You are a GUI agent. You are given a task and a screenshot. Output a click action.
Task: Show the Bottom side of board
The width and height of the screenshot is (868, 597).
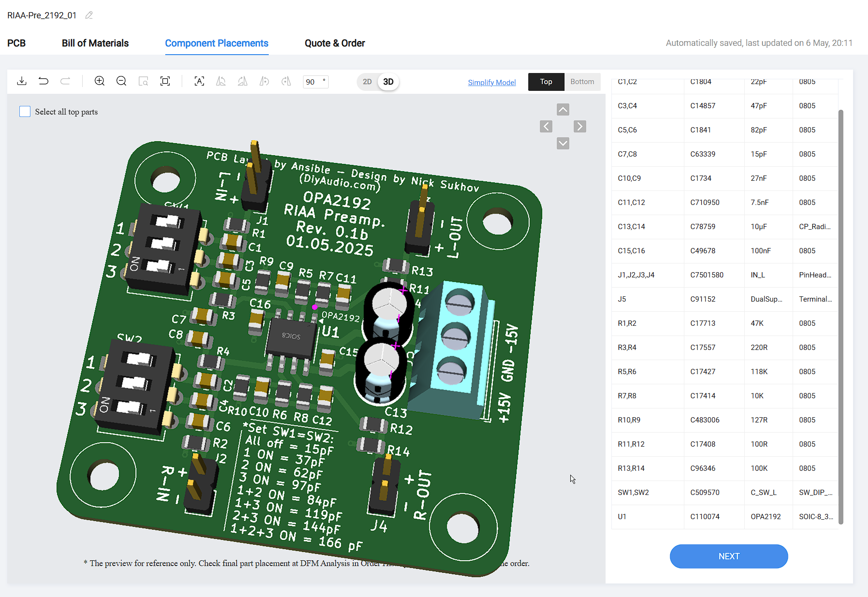click(x=582, y=82)
